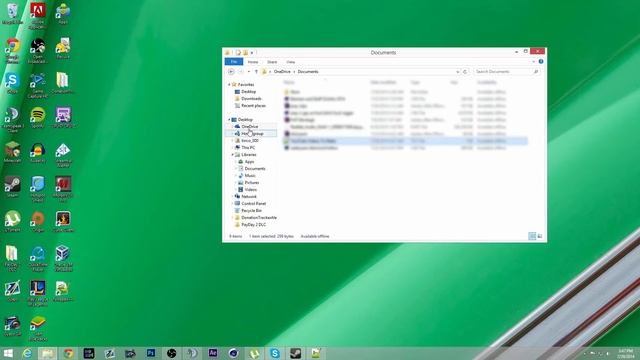640x360 pixels.
Task: Expand the ribbon with the chevron
Action: (x=533, y=62)
